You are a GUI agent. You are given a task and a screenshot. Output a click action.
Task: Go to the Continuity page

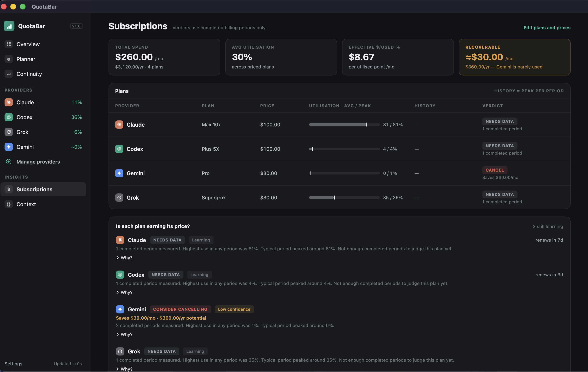44,74
